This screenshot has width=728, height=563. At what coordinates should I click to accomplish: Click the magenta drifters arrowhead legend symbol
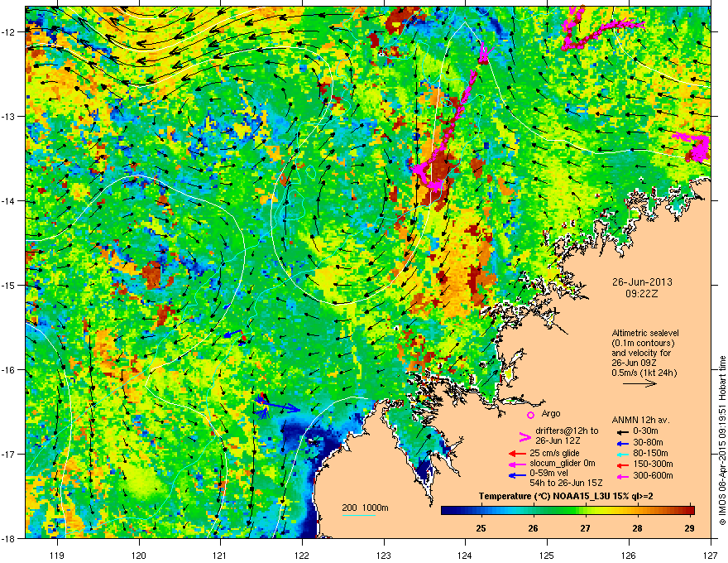[x=524, y=437]
